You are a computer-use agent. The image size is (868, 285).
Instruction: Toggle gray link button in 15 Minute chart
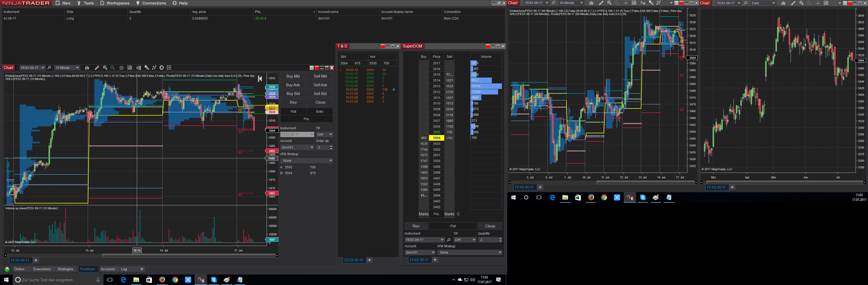point(312,68)
